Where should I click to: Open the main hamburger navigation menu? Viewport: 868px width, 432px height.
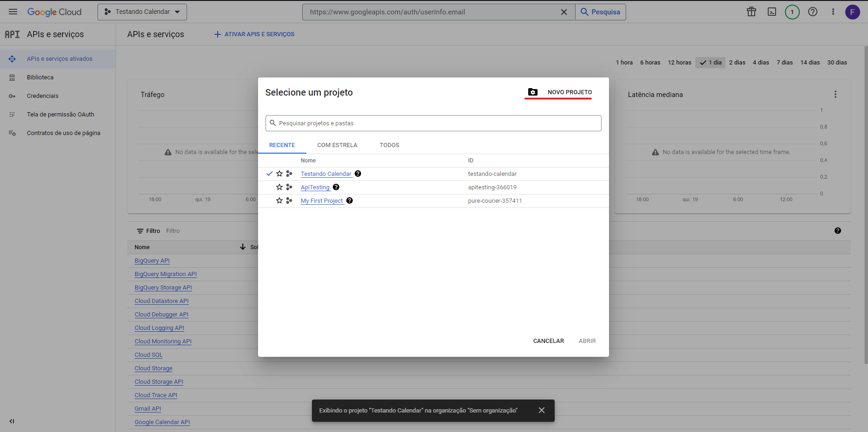[x=13, y=12]
